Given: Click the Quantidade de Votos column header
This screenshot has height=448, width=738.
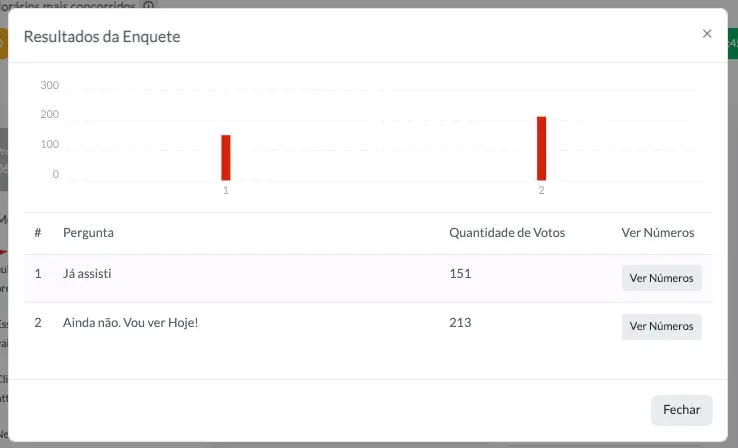Looking at the screenshot, I should tap(507, 232).
